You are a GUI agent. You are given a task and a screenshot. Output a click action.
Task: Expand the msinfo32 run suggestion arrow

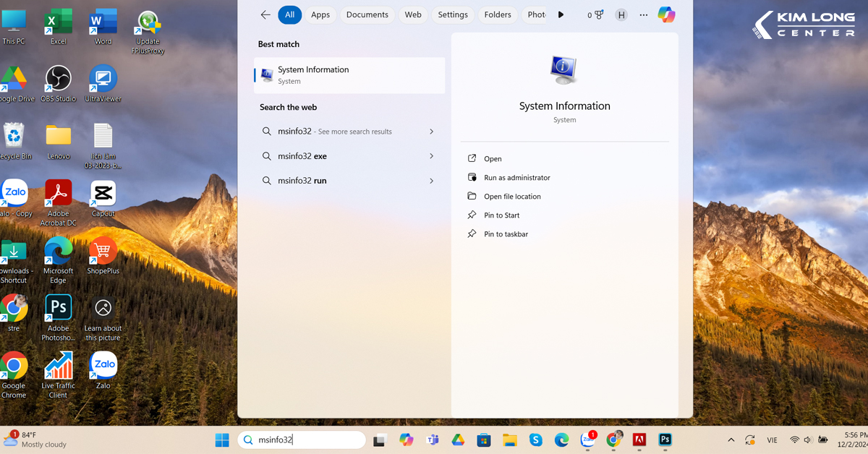[x=431, y=181]
